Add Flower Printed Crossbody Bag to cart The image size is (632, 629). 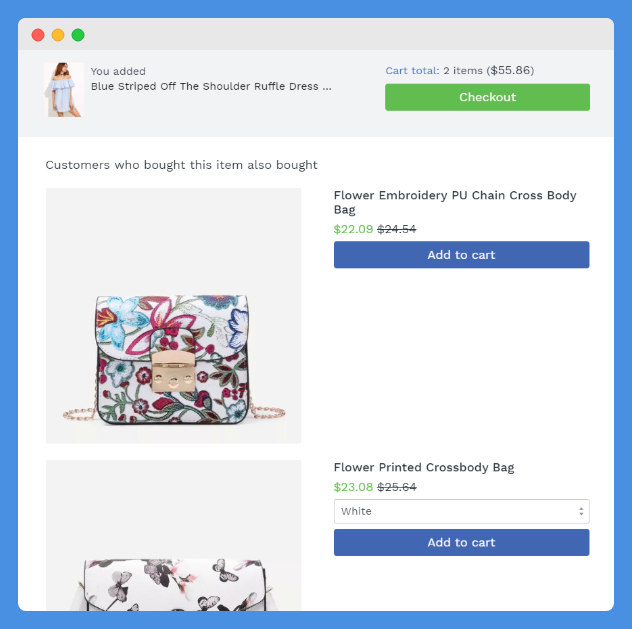tap(462, 542)
